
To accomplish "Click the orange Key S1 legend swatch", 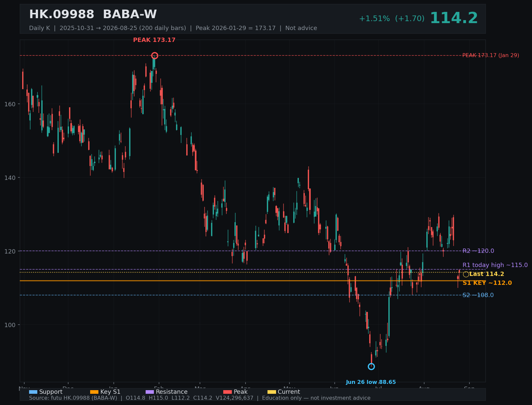I will [94, 392].
